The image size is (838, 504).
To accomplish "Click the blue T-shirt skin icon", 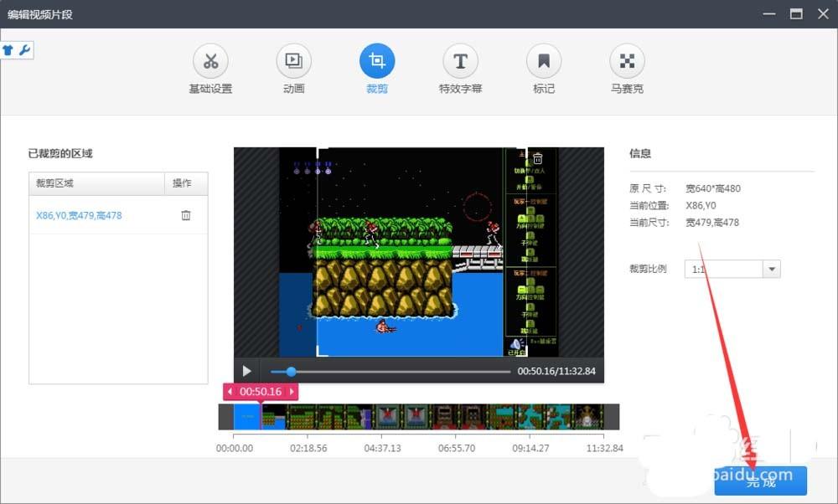I will 9,50.
